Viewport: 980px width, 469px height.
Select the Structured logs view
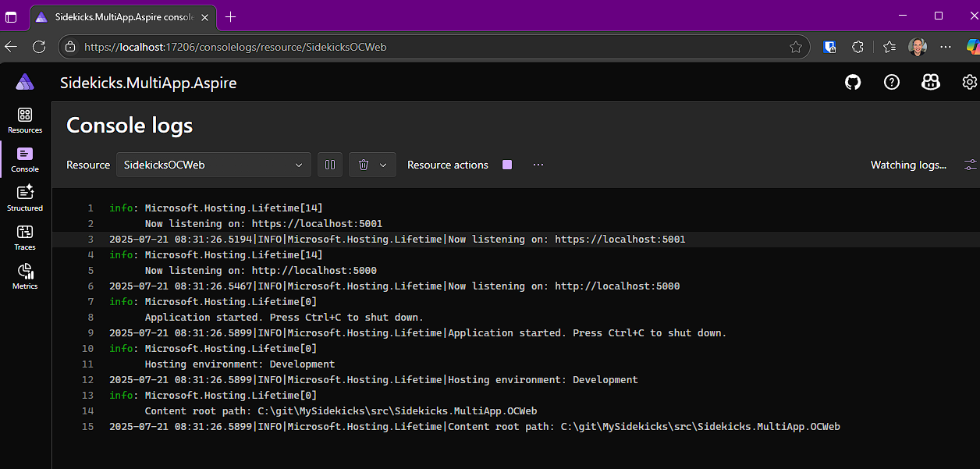pos(24,197)
